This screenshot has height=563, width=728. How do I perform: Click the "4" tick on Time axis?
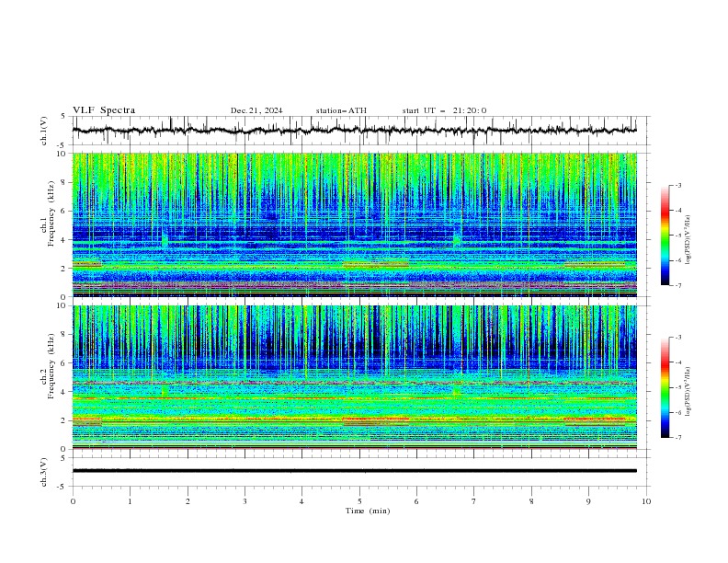(301, 501)
